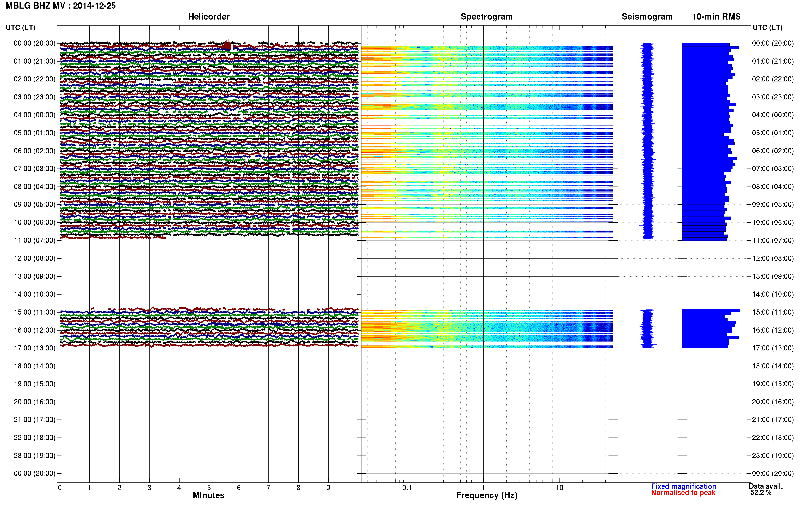
Task: Click the left '23:00 (19:00)' time label
Action: pyautogui.click(x=35, y=456)
